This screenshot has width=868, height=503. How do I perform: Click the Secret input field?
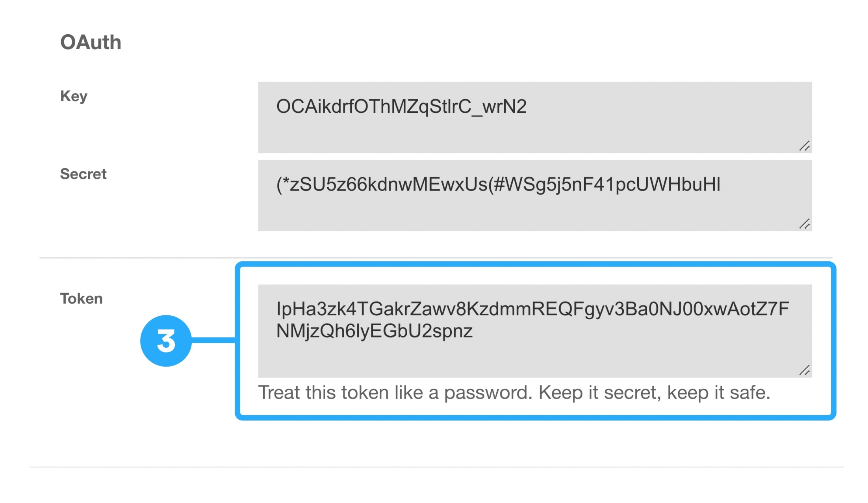(535, 195)
